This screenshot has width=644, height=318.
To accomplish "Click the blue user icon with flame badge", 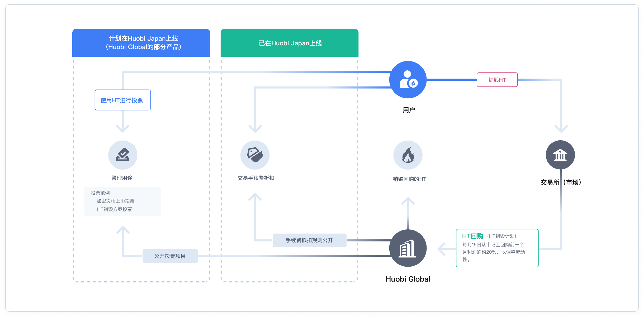I will click(408, 80).
